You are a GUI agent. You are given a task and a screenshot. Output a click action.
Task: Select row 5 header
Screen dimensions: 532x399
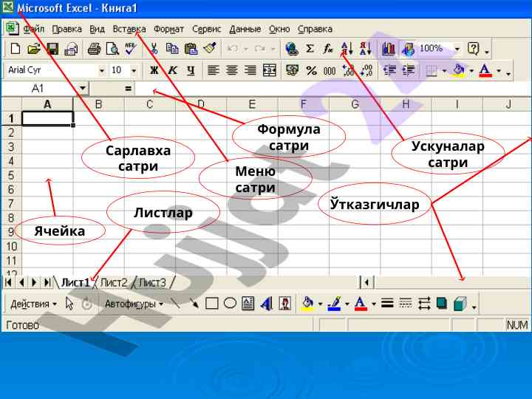coord(11,175)
